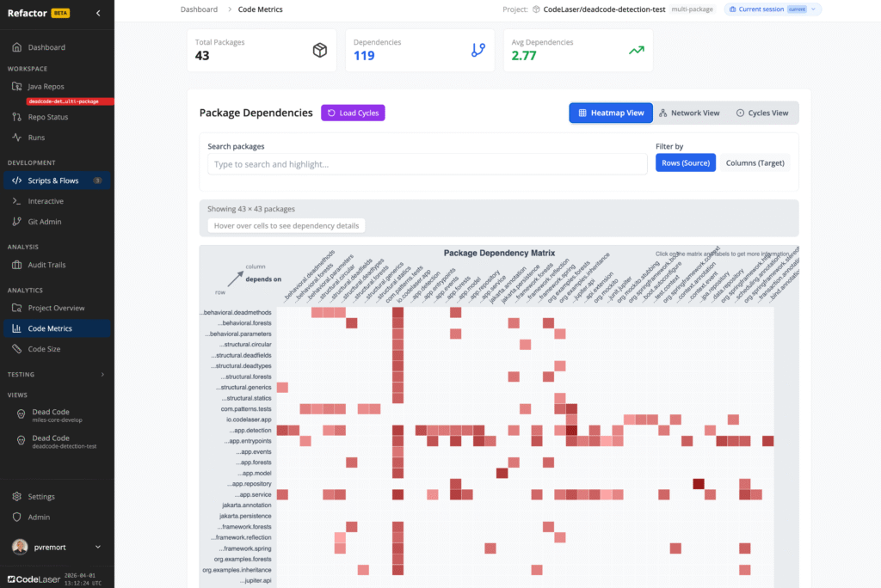This screenshot has height=588, width=881.
Task: Collapse the sidebar with the chevron
Action: coord(98,13)
